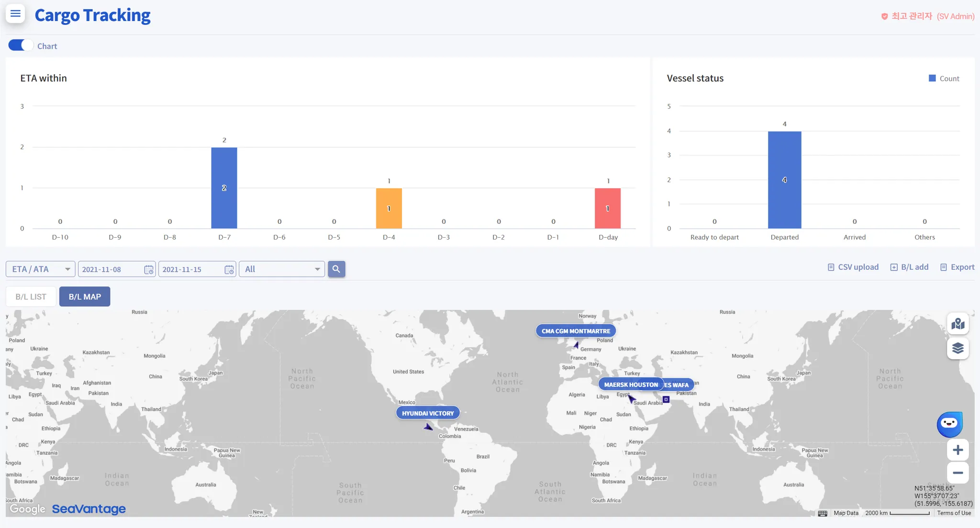Open the map layers icon
The height and width of the screenshot is (528, 980).
[958, 348]
